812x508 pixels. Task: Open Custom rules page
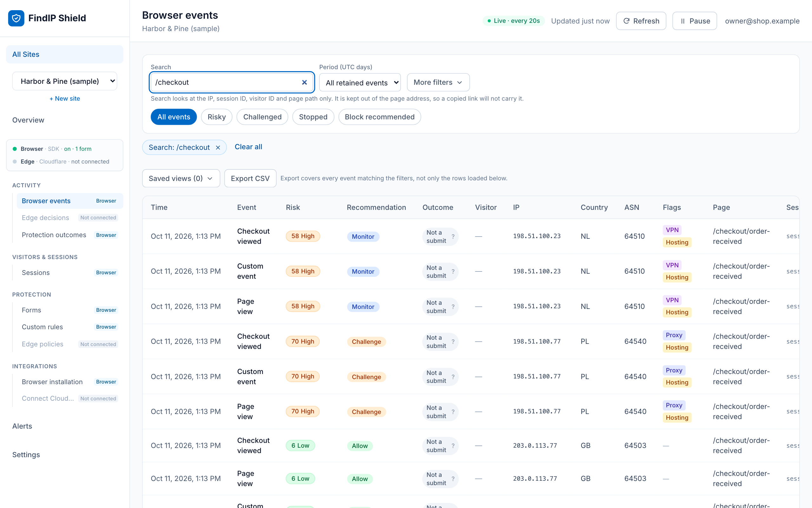click(70, 327)
